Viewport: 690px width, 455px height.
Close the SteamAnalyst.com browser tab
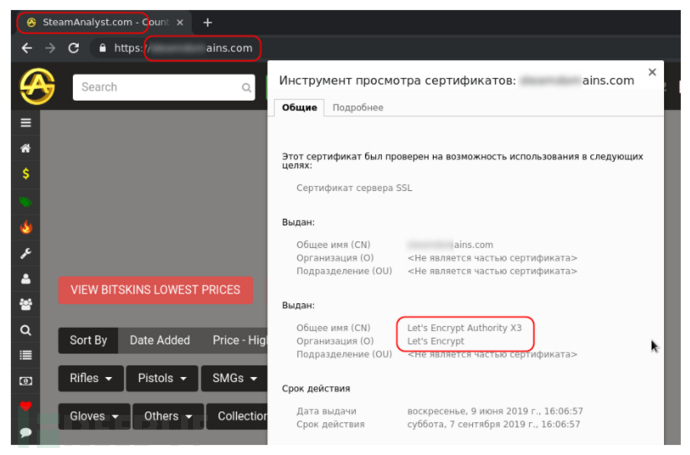click(180, 22)
